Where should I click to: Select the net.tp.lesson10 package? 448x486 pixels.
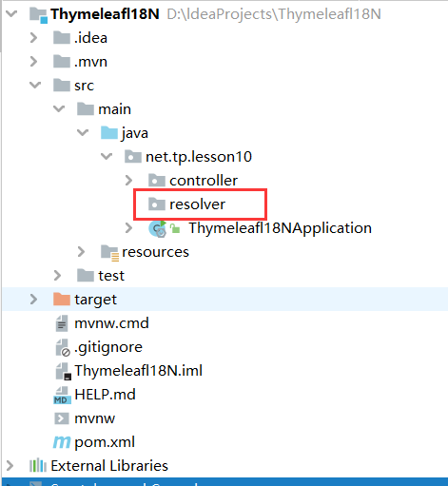click(199, 157)
